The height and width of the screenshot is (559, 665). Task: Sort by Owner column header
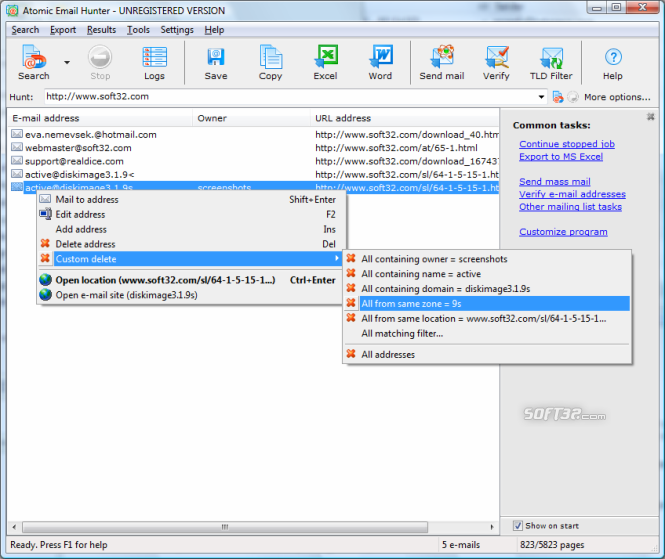(251, 118)
